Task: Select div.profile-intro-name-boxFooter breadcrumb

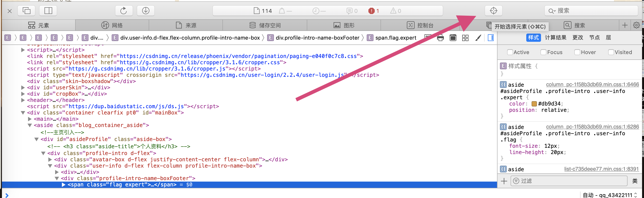Action: pos(313,38)
